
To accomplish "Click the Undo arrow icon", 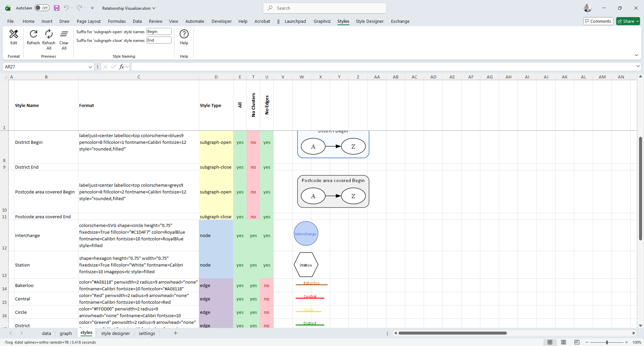I will pyautogui.click(x=66, y=8).
